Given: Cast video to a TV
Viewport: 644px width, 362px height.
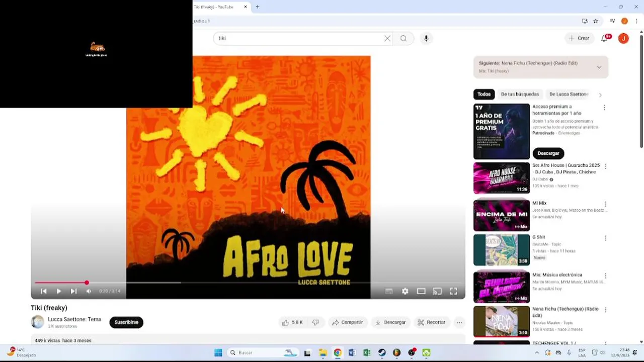Looking at the screenshot, I should pyautogui.click(x=437, y=291).
